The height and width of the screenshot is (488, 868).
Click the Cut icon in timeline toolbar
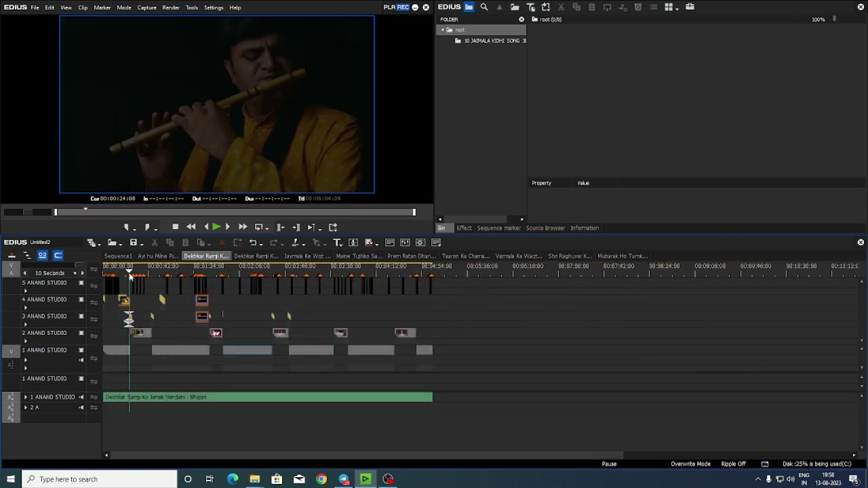(x=155, y=243)
